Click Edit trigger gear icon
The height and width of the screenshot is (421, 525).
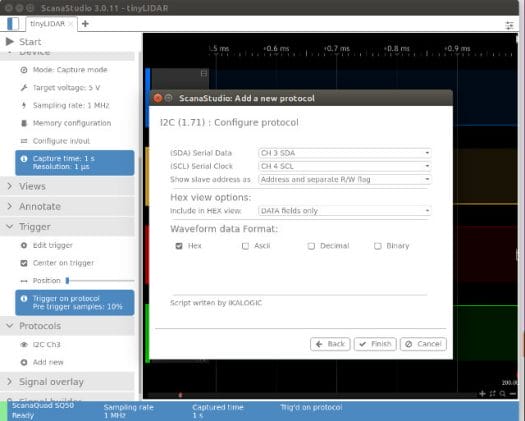click(24, 245)
